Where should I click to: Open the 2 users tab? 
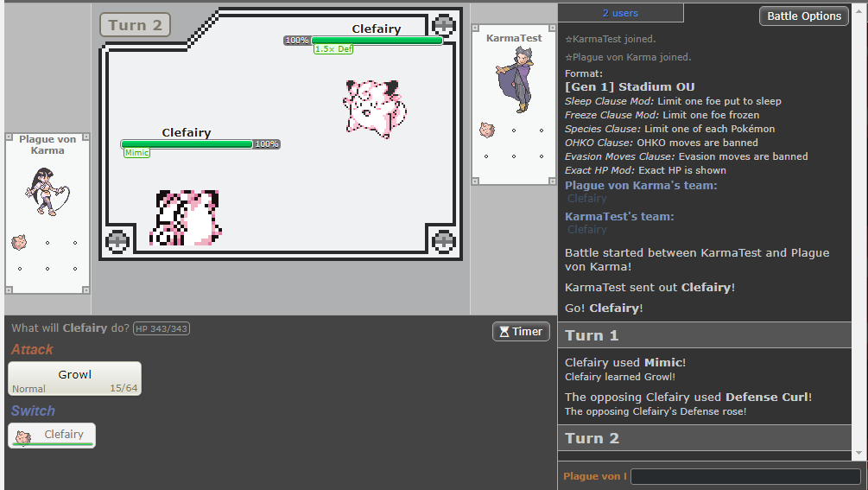620,13
